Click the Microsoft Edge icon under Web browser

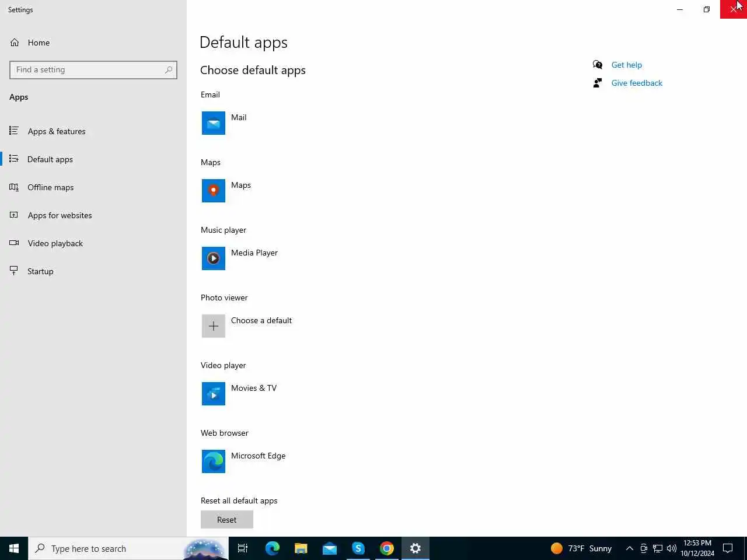[214, 461]
